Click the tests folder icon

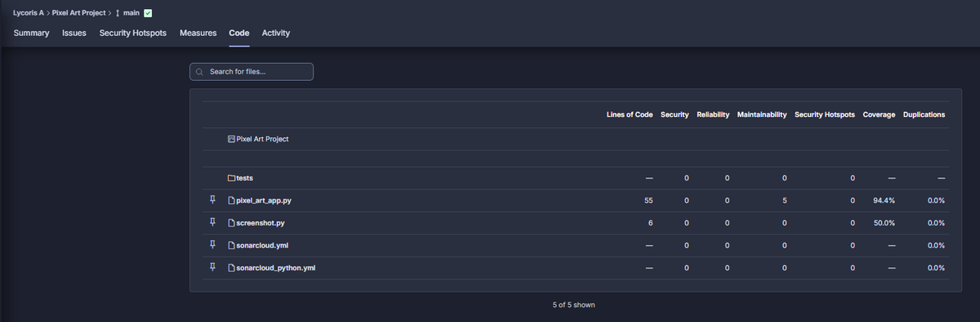pyautogui.click(x=231, y=177)
